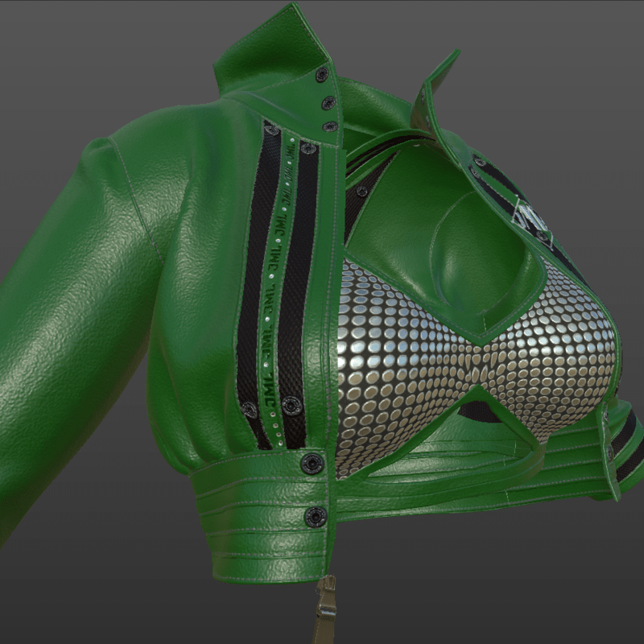
Task: Click the snap at the top of the left mesh stripe
Action: pyautogui.click(x=272, y=129)
